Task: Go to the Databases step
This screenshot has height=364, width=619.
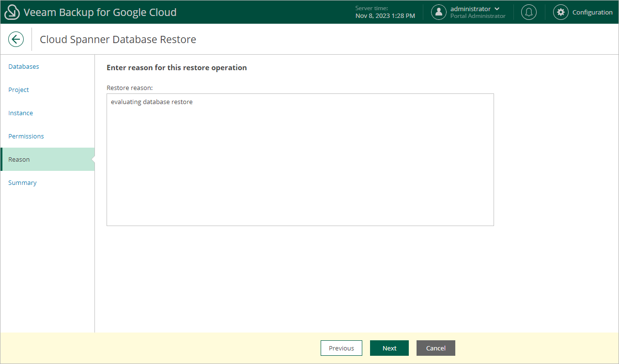Action: click(24, 66)
